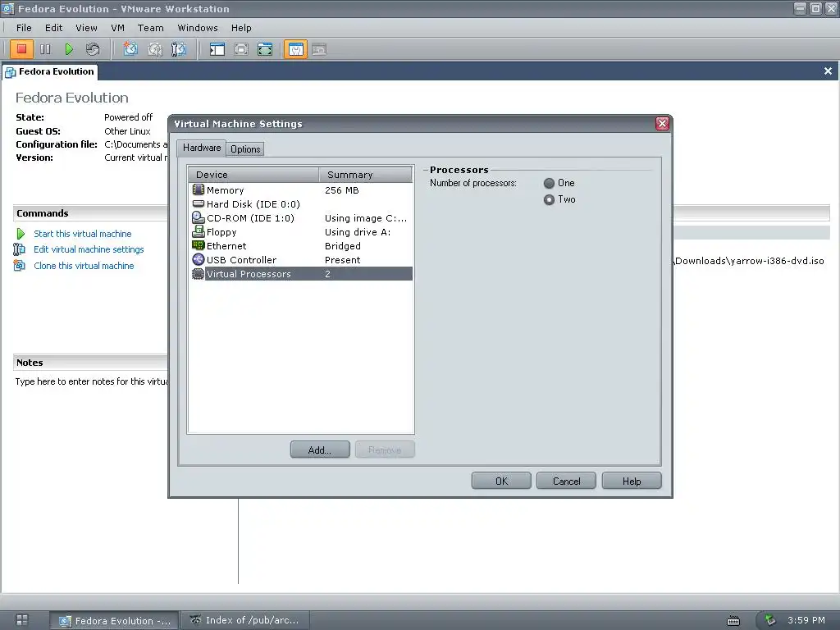Click Clone this virtual machine link
840x630 pixels.
(x=84, y=266)
